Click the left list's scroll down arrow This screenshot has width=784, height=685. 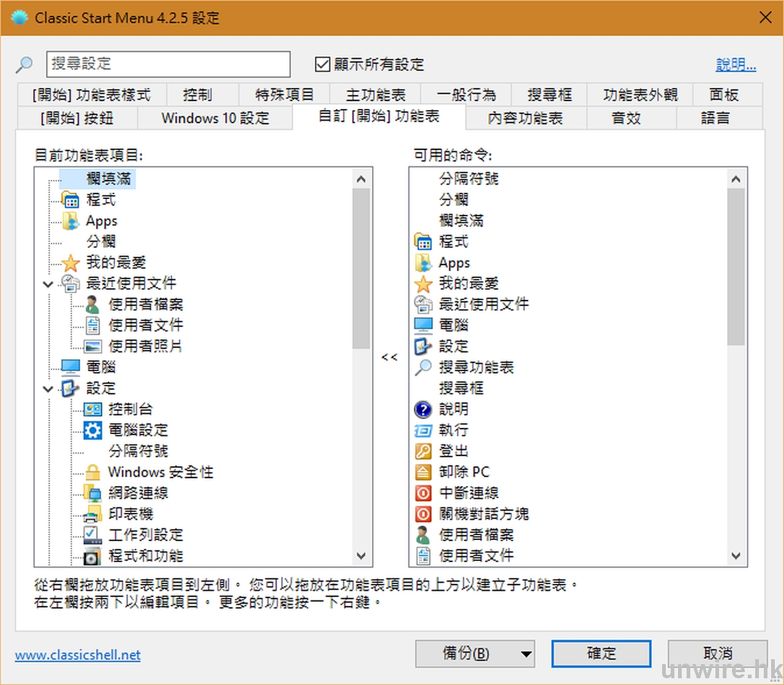click(x=361, y=556)
